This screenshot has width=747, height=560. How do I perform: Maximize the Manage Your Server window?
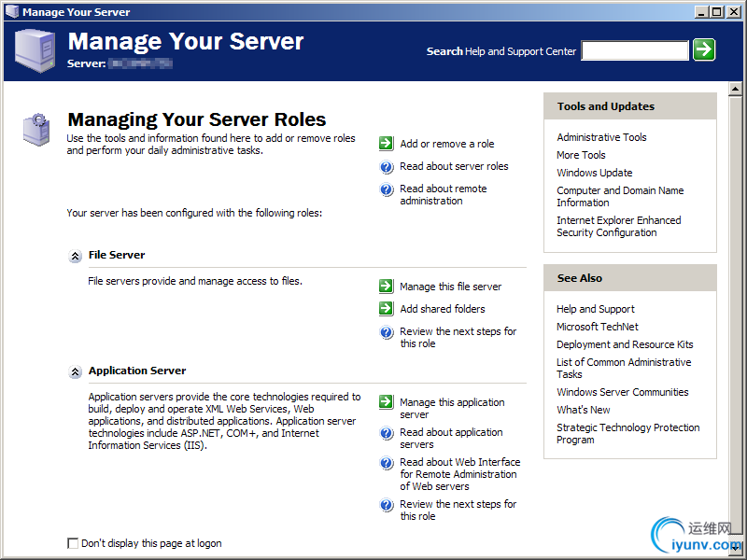click(716, 12)
